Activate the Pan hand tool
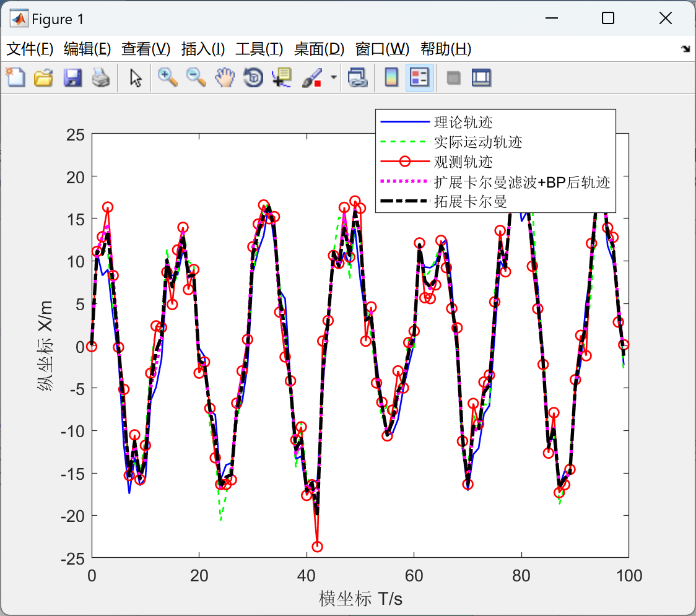Screen dimensions: 696x616 [x=225, y=77]
